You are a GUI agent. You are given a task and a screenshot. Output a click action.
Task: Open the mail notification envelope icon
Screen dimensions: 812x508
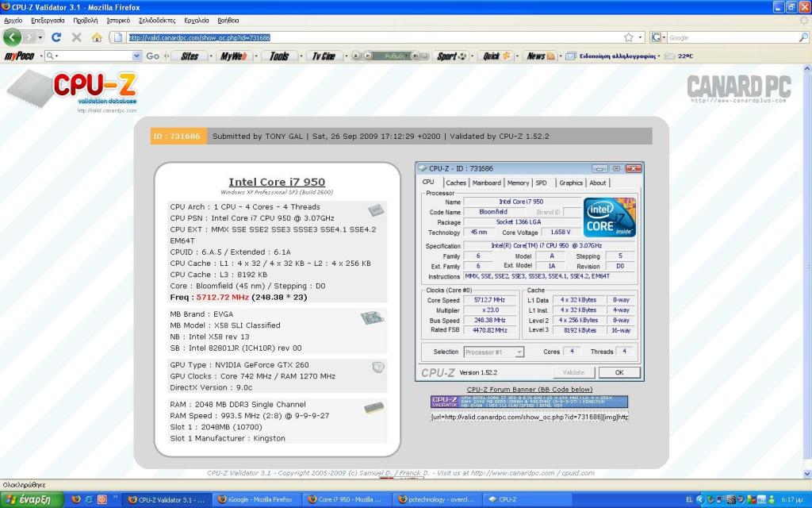coord(571,56)
